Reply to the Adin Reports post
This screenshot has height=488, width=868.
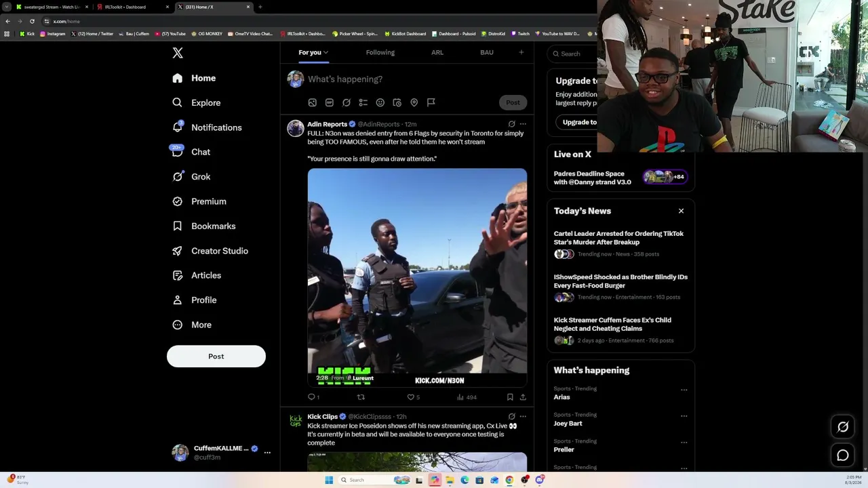(x=312, y=397)
